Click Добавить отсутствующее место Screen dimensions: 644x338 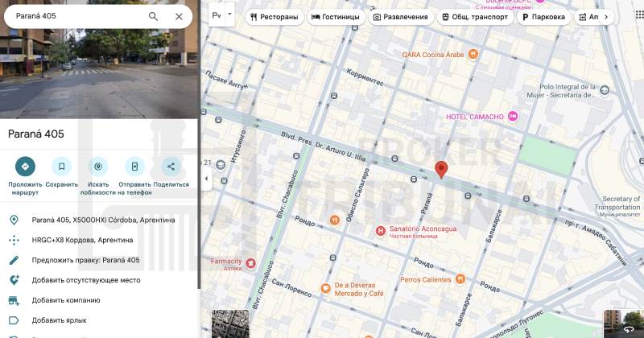[86, 280]
